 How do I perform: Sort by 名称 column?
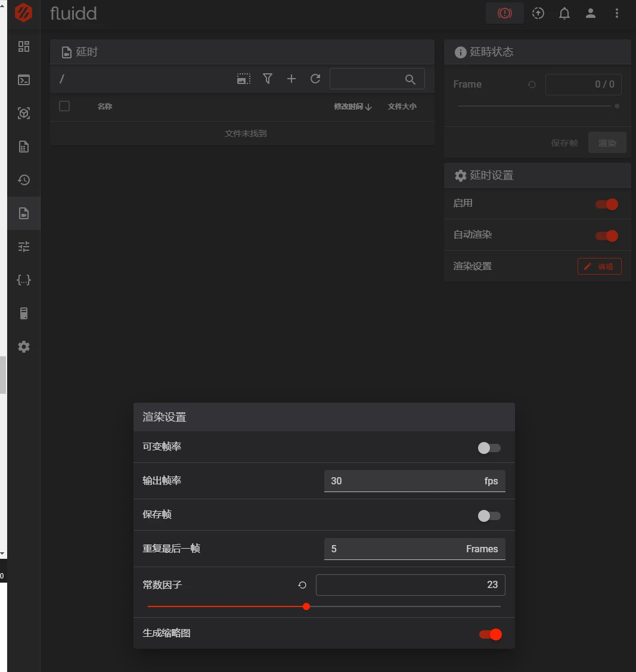(105, 106)
